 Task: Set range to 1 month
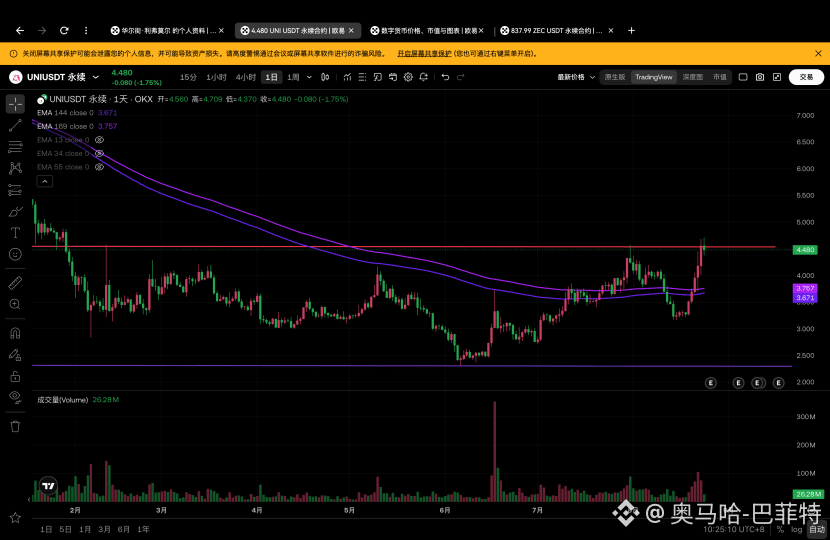pos(85,529)
